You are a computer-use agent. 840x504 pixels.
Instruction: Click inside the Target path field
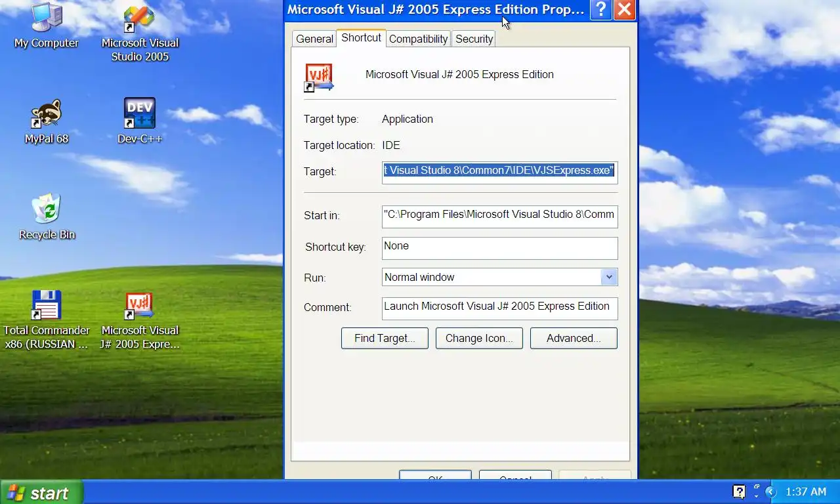pyautogui.click(x=499, y=172)
